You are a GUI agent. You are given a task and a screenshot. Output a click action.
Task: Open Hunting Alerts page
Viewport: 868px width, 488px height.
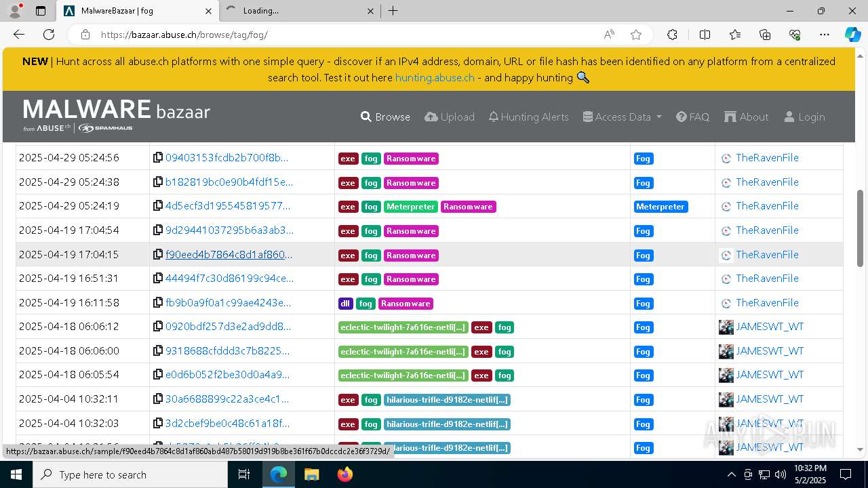tap(528, 117)
